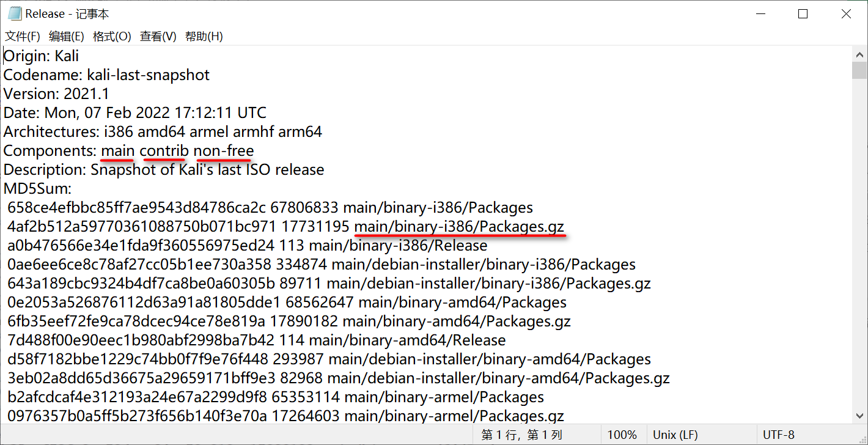Click the Description line about Kali's ISO
Image resolution: width=868 pixels, height=445 pixels.
coord(164,169)
